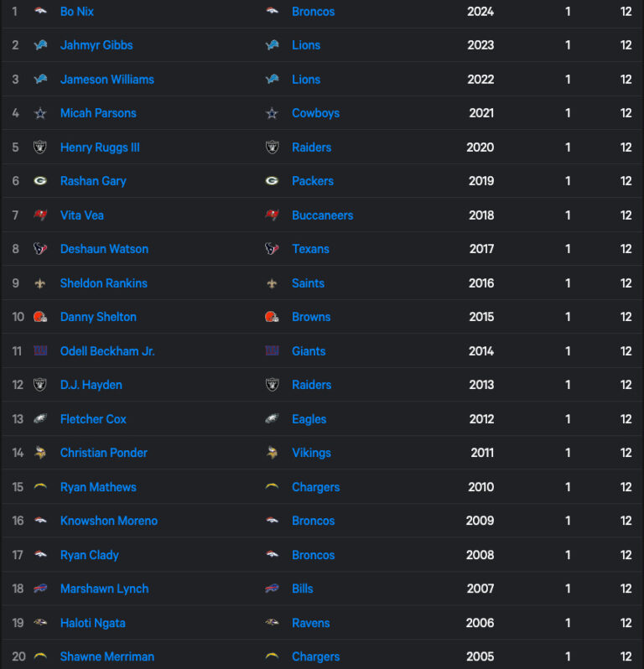The width and height of the screenshot is (644, 669).
Task: Click the Cowboys star logo beside Micah Parsons
Action: pyautogui.click(x=40, y=113)
